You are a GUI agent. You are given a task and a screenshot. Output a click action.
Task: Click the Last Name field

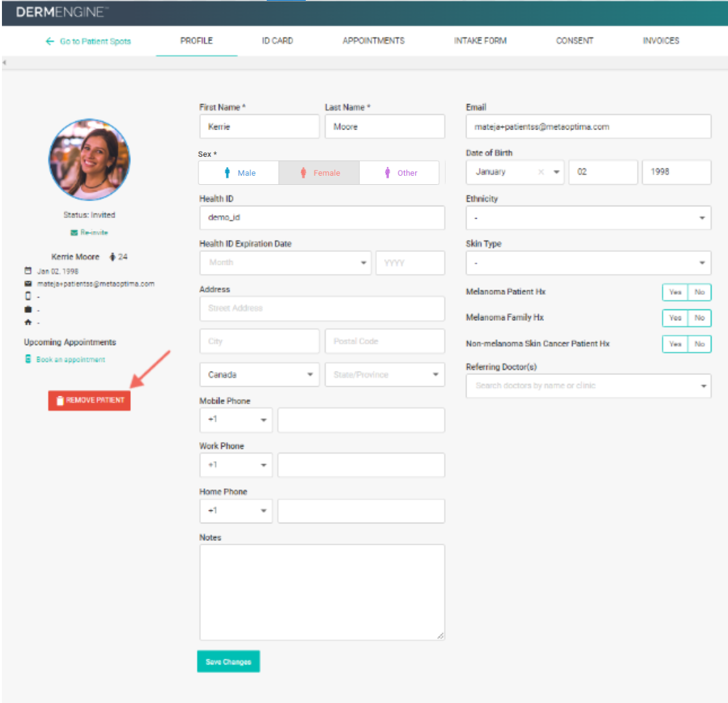385,126
